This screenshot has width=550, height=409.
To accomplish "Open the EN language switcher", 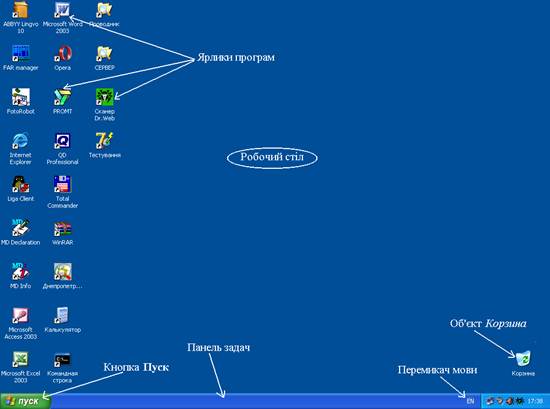I will click(470, 401).
